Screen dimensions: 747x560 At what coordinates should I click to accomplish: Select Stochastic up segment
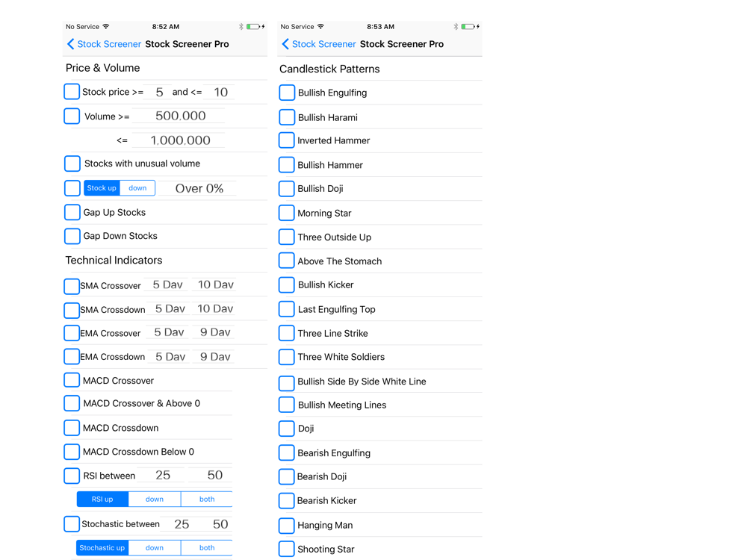point(102,547)
